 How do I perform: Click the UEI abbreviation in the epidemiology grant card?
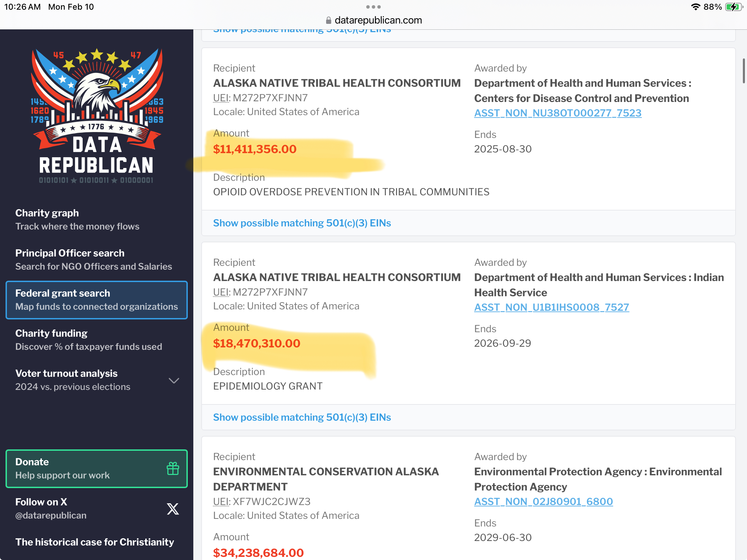[x=221, y=292]
